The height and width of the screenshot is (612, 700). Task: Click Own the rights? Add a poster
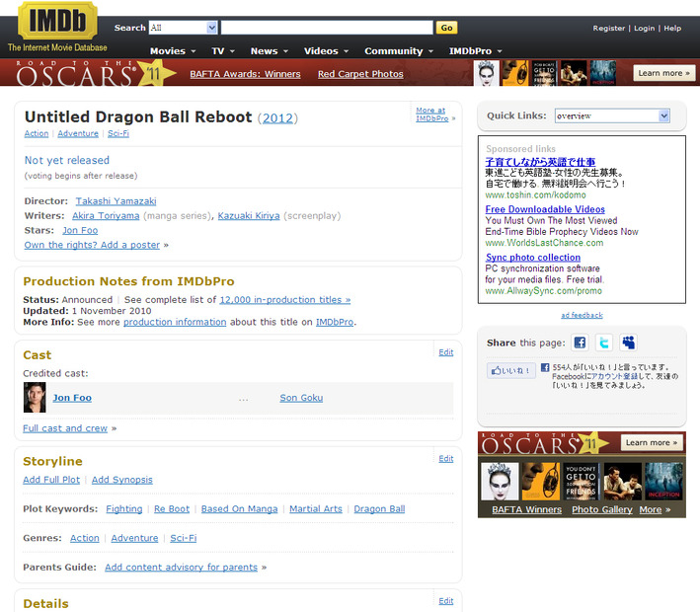tap(92, 245)
